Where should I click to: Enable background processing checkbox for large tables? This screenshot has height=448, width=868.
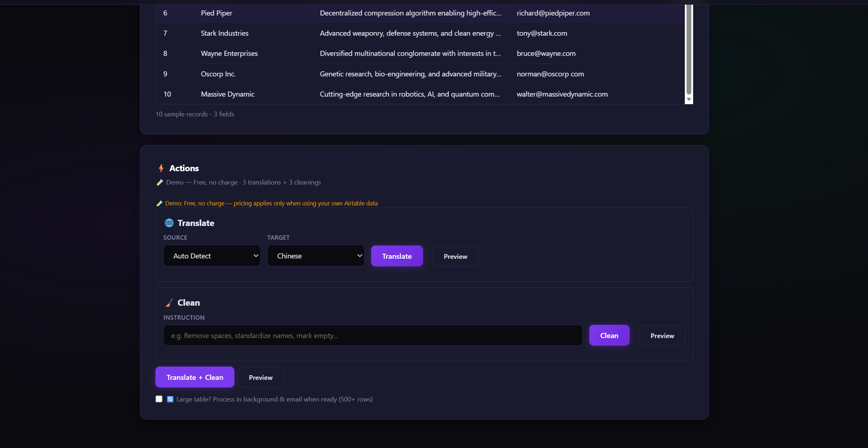pos(159,399)
